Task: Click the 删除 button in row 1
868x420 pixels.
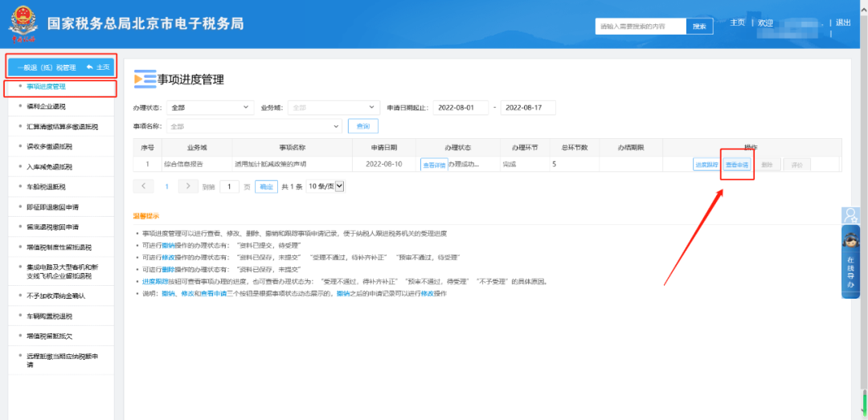Action: coord(767,165)
